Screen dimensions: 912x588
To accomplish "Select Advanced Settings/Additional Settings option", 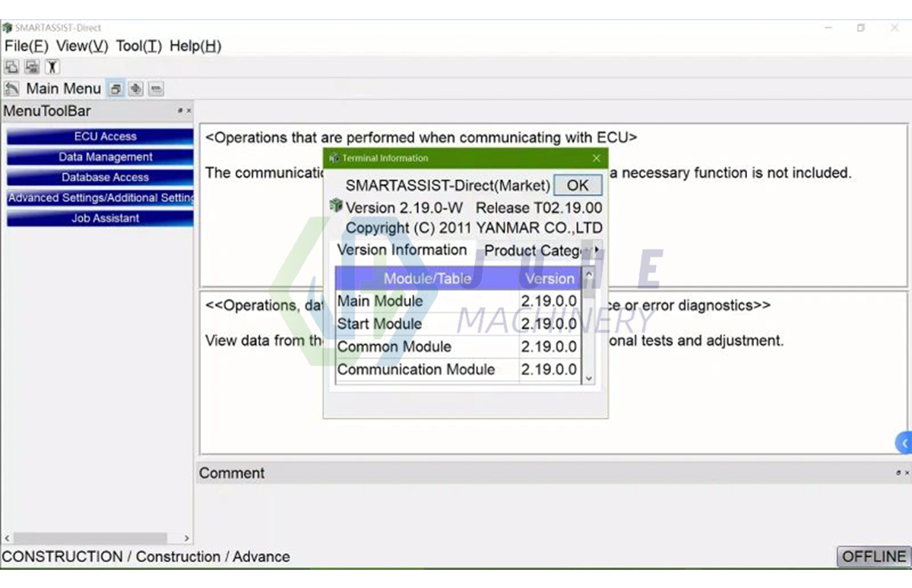I will coord(100,198).
